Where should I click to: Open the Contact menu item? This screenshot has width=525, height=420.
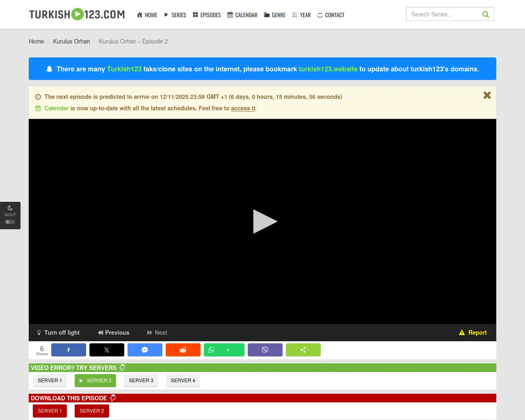click(x=331, y=15)
